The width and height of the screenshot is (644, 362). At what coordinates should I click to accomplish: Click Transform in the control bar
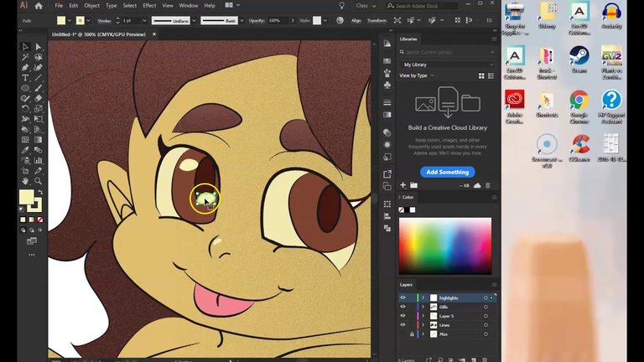377,19
